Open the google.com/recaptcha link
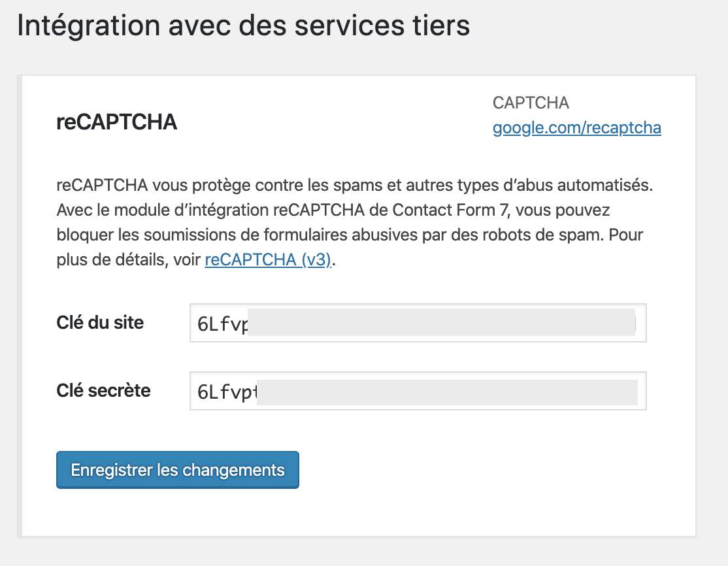Image resolution: width=728 pixels, height=566 pixels. coord(576,128)
